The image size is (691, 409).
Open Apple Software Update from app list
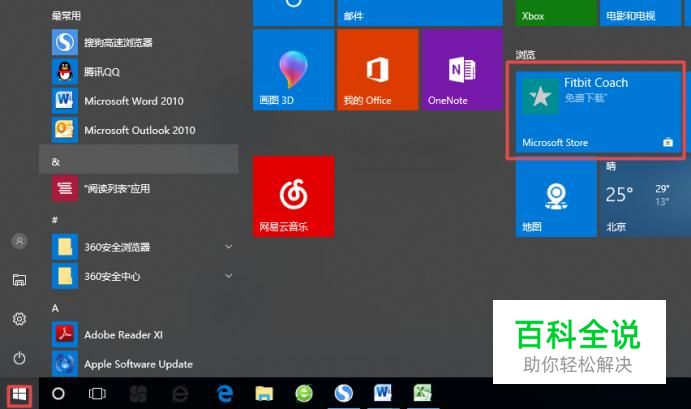tap(139, 364)
